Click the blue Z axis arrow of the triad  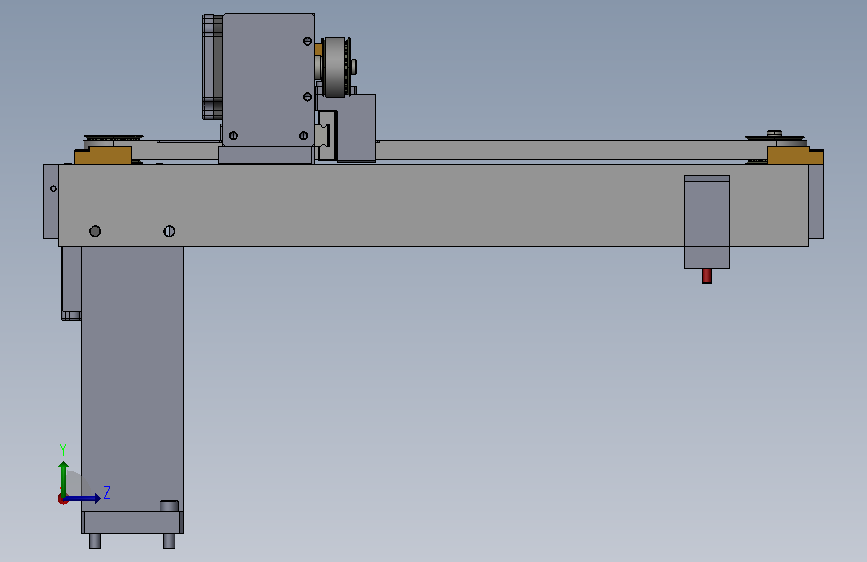pos(82,498)
